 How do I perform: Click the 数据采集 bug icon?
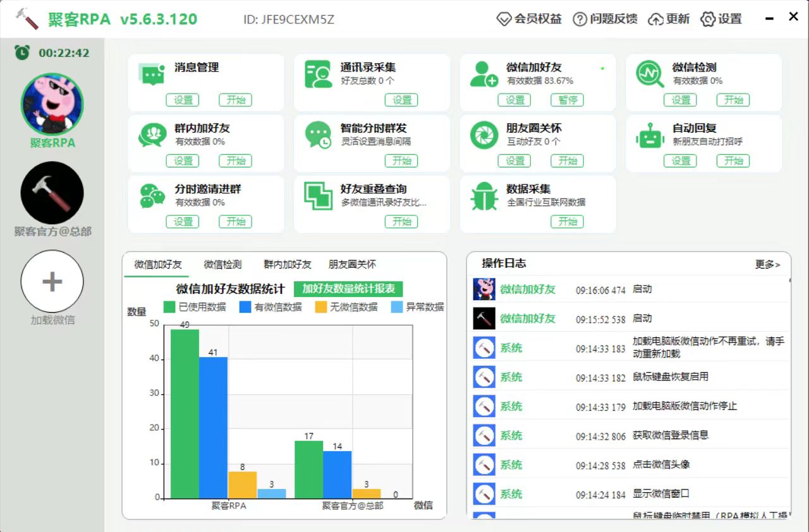click(x=484, y=196)
